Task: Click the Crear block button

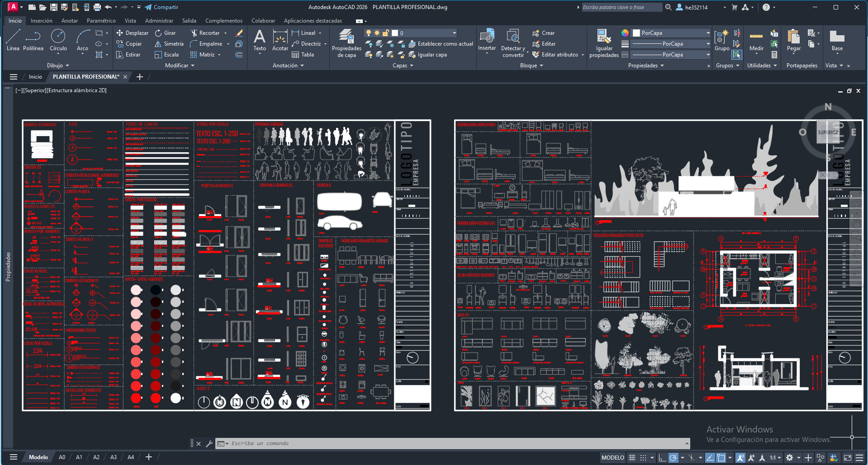Action: (543, 33)
